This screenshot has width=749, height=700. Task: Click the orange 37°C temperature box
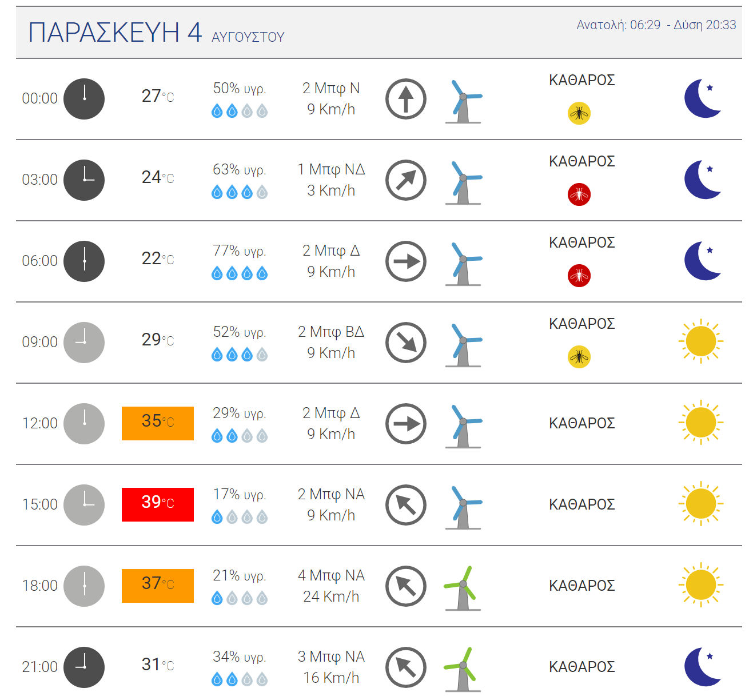158,586
